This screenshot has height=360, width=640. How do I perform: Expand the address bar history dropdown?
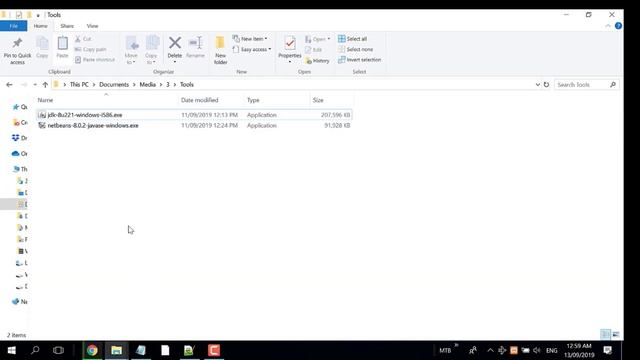538,84
